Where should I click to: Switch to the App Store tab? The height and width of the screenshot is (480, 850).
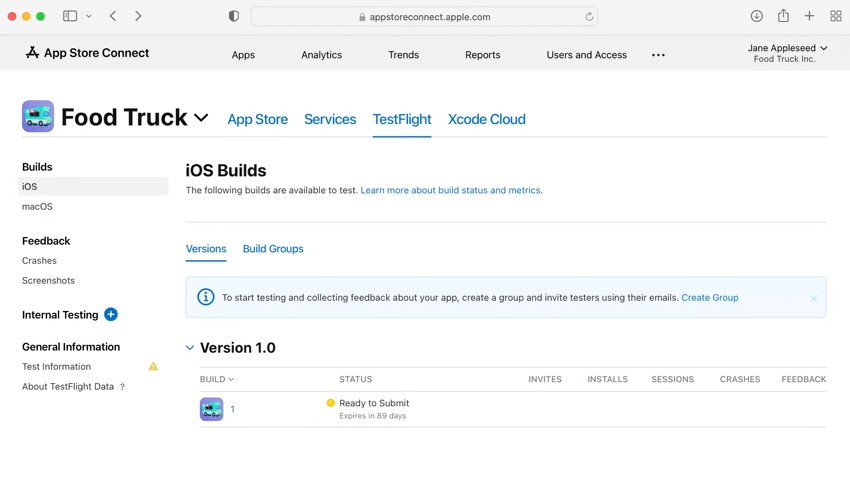[x=257, y=119]
